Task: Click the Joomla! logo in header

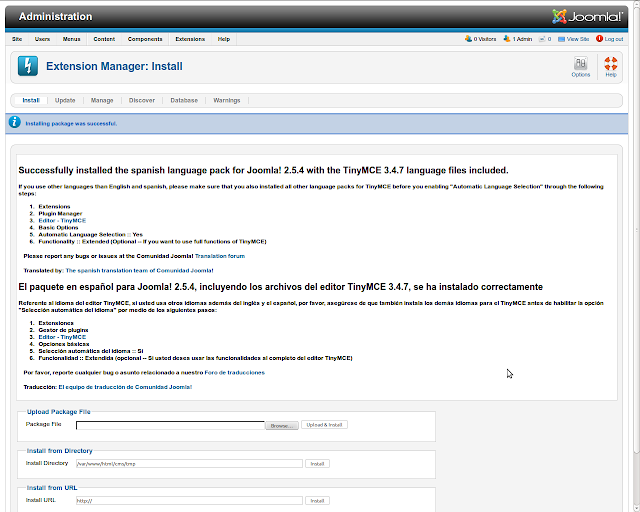Action: pos(587,17)
